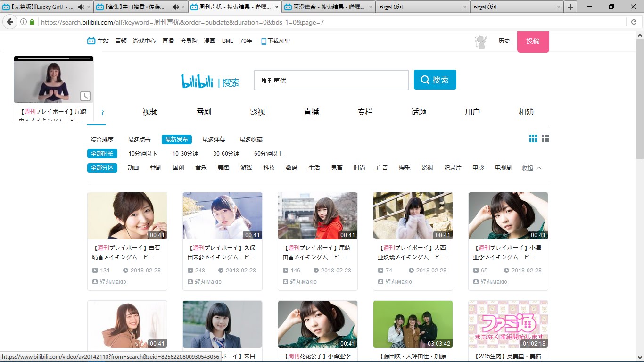The height and width of the screenshot is (362, 644).
Task: Sort results by 最多收藏
Action: (251, 140)
